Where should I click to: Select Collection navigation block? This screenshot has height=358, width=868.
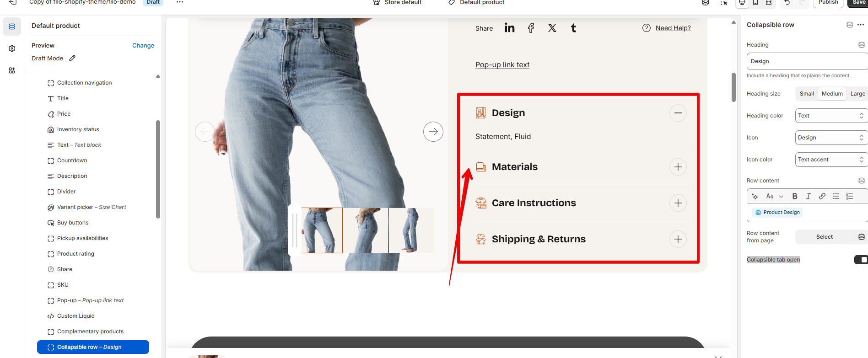(93, 83)
